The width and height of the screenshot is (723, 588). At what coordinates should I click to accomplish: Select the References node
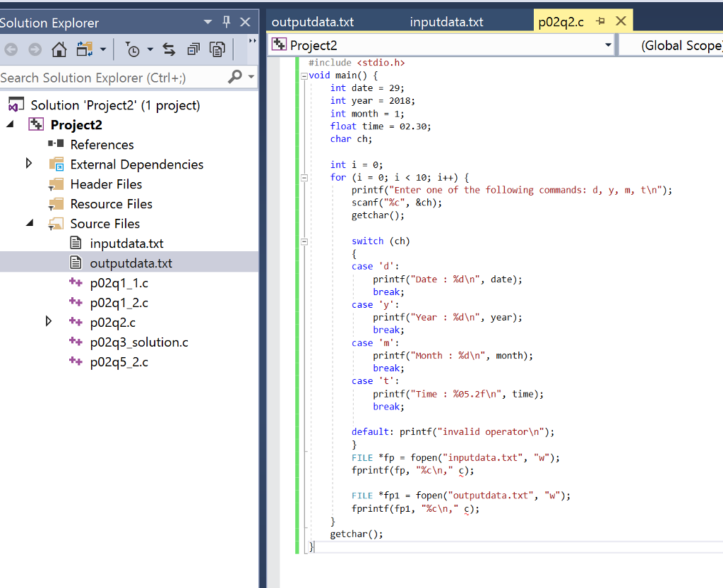102,145
